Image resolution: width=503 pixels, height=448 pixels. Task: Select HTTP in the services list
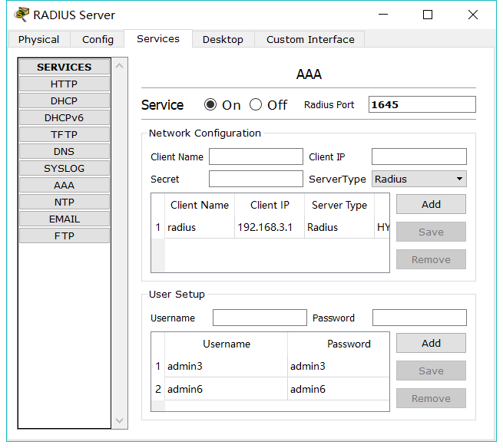click(65, 84)
